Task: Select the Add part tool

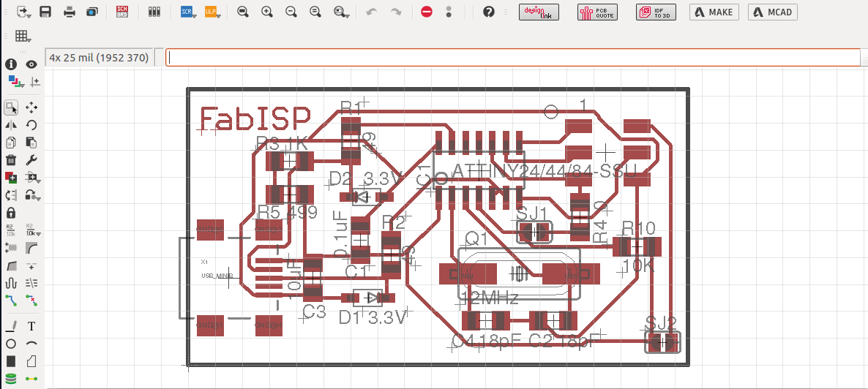Action: click(10, 178)
